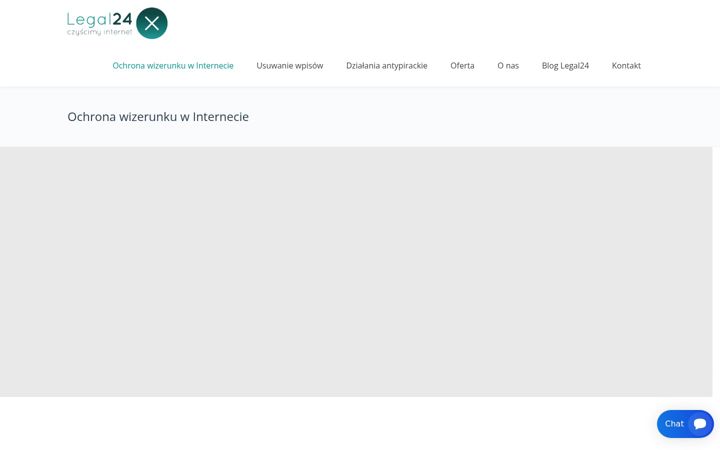This screenshot has height=450, width=720.
Task: Select the Oferta menu item
Action: click(462, 66)
